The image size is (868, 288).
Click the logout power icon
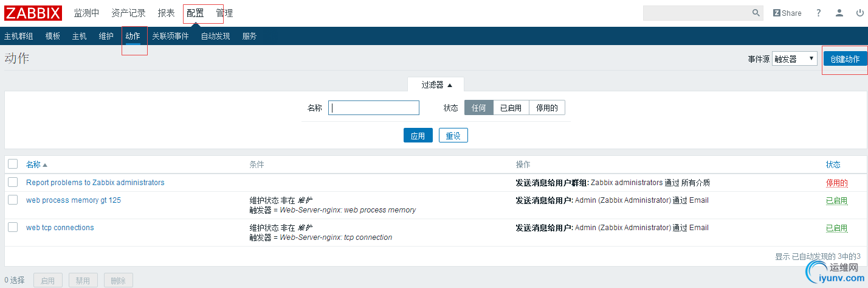tap(859, 13)
